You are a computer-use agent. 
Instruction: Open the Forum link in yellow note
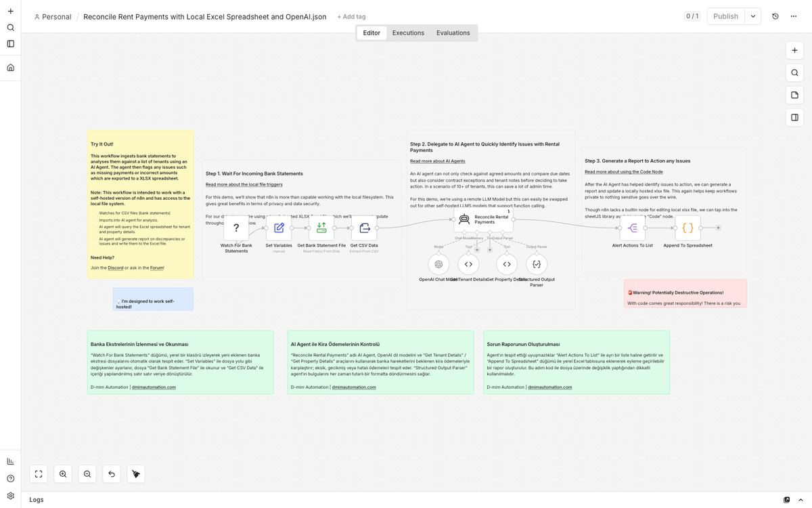[x=156, y=268]
